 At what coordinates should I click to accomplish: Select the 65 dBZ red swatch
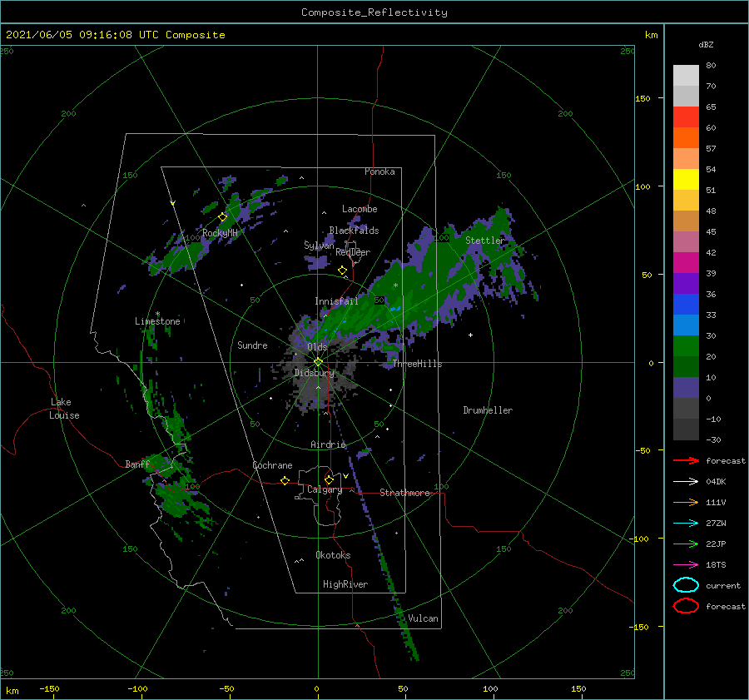[x=686, y=117]
